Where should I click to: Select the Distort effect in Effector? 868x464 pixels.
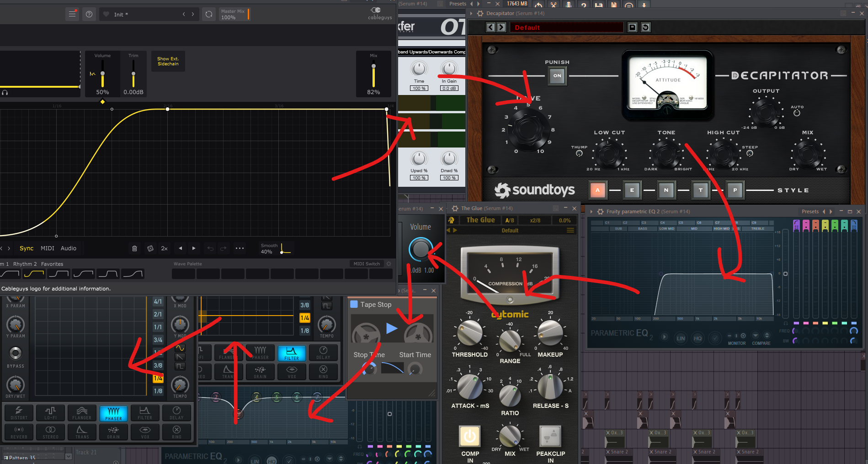coord(19,412)
